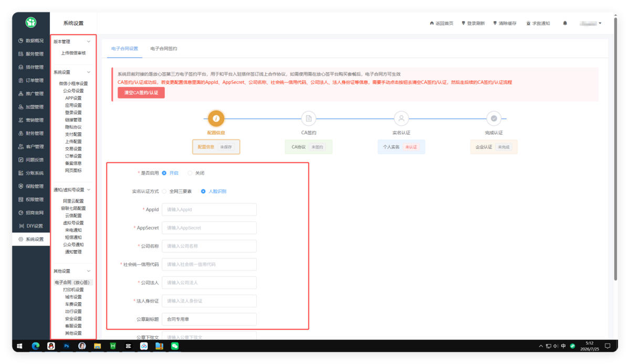Viewport: 630px width, 364px height.
Task: Open Microsoft Edge from the taskbar
Action: (36, 346)
